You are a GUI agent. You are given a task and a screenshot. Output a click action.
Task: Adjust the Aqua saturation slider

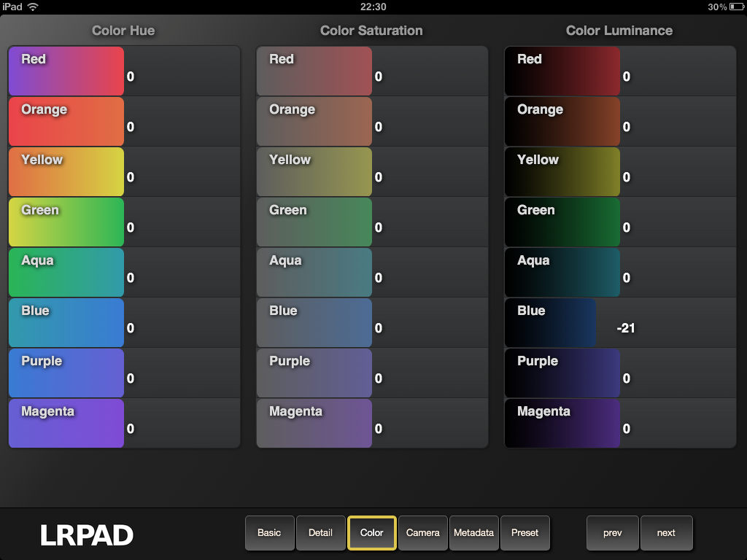372,273
